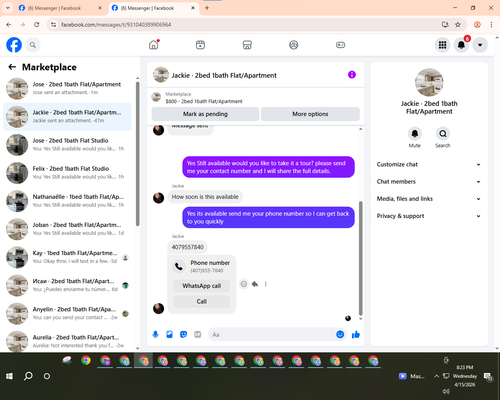Open the Facebook search magnifier
Screen dimensions: 500x400
coord(33,45)
